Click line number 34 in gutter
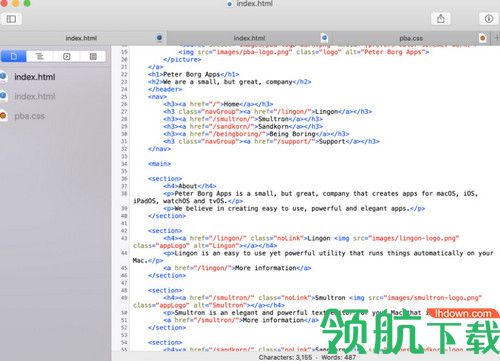 124,164
